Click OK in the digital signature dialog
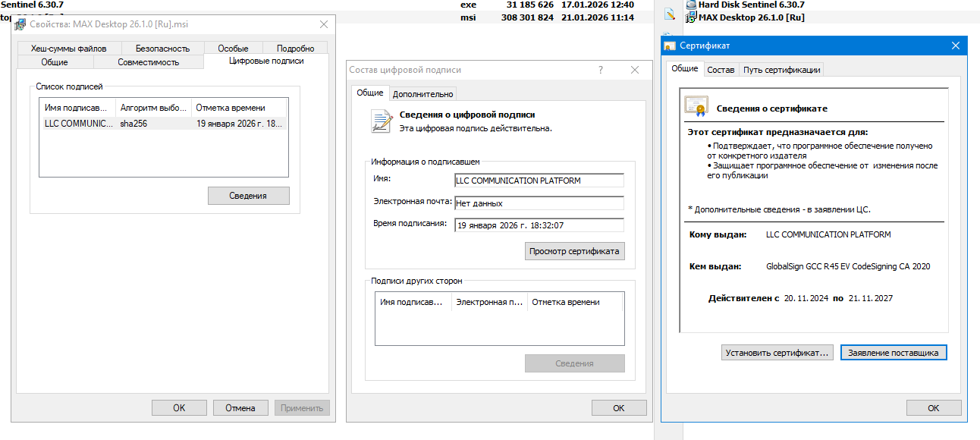Viewport: 980px width, 440px height. click(x=619, y=408)
